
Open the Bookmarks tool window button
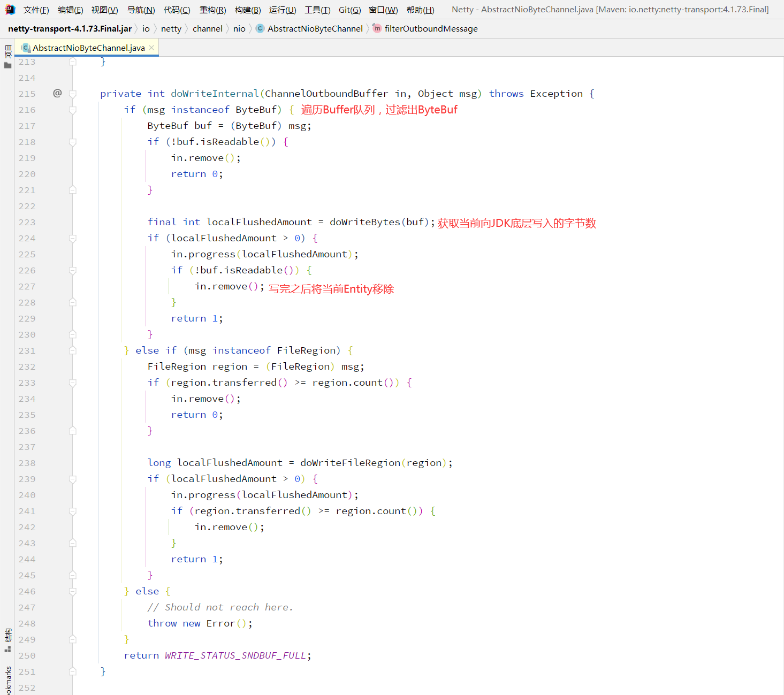point(7,679)
